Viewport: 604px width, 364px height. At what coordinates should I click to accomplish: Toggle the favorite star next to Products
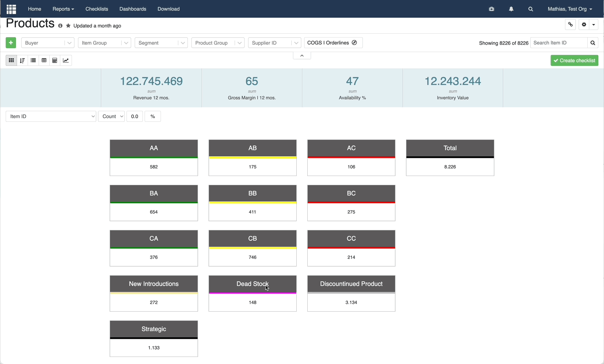click(68, 26)
